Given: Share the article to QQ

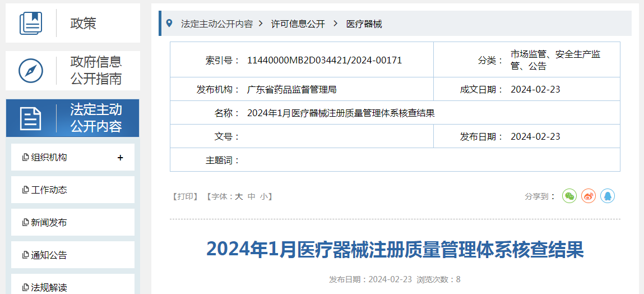Looking at the screenshot, I should click(608, 196).
